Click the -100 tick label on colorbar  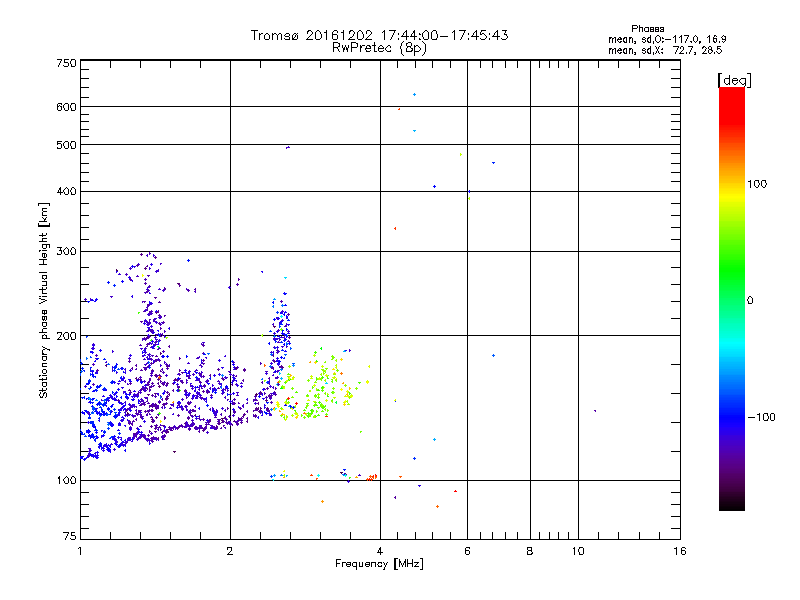[x=762, y=417]
